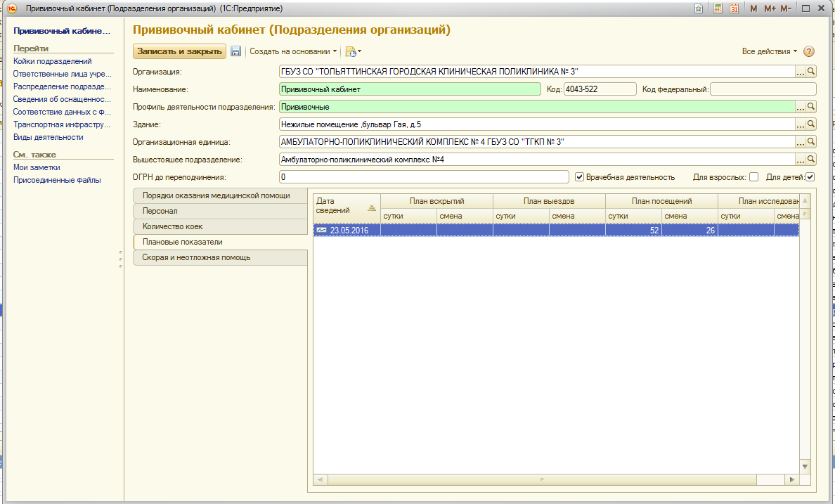Switch to the Персонал tab
This screenshot has width=835, height=504.
pos(221,211)
